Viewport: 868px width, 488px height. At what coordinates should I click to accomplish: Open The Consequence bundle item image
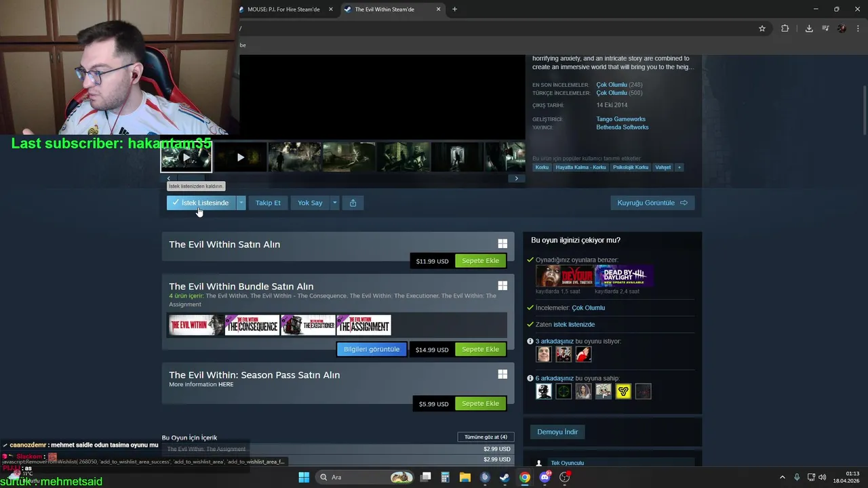click(x=252, y=325)
